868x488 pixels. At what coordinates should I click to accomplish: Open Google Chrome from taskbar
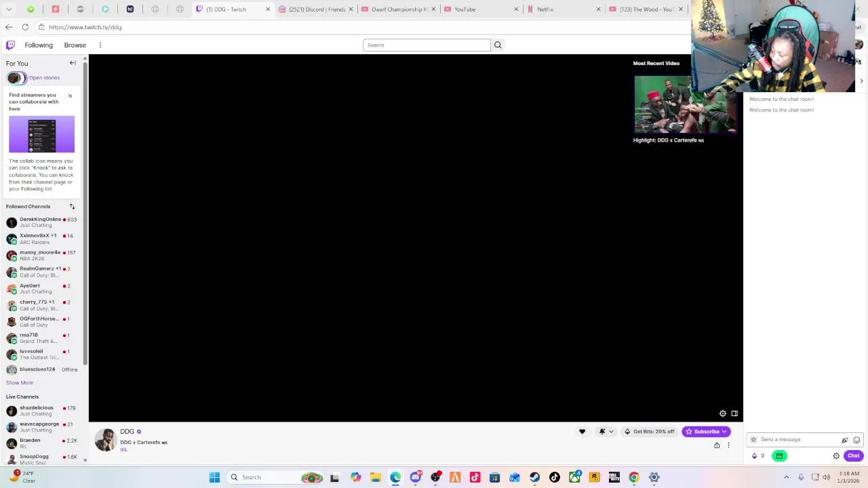[634, 477]
